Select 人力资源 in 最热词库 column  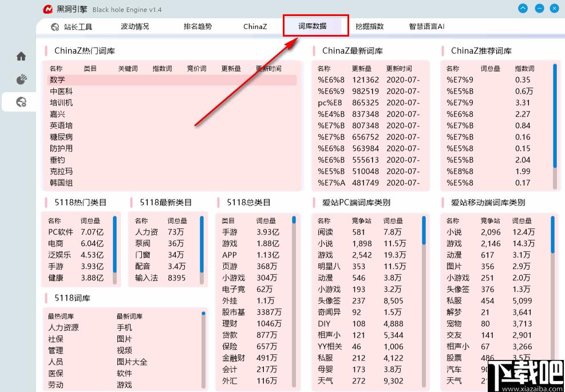pos(64,328)
